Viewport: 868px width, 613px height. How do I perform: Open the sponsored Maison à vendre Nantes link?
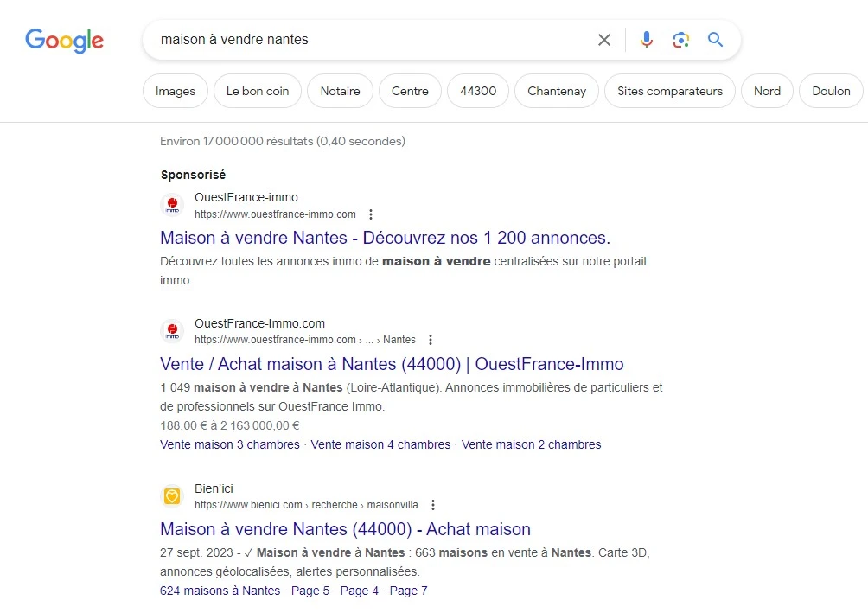pos(384,238)
